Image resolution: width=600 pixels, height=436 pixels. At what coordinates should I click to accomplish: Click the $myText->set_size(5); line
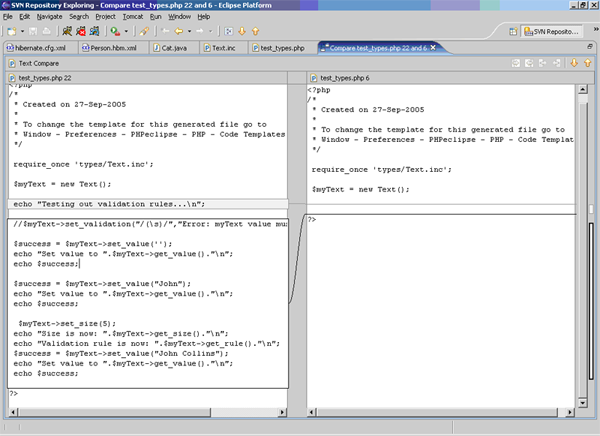pyautogui.click(x=67, y=323)
